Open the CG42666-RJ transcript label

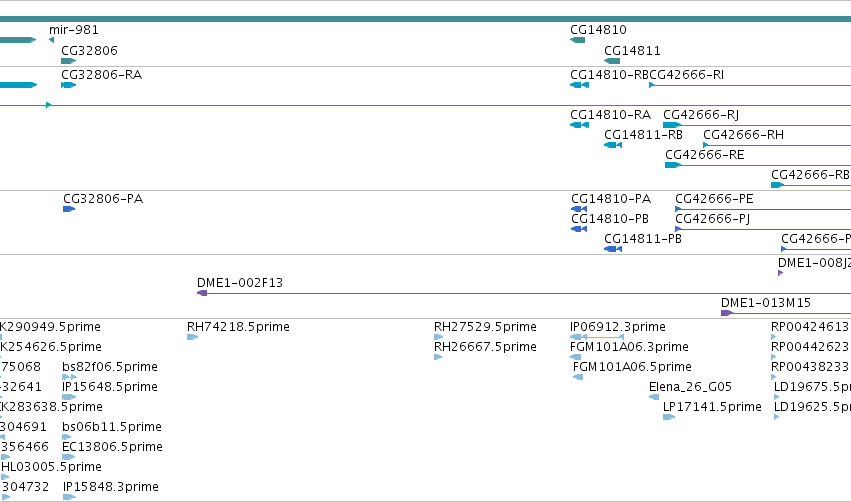coord(701,115)
